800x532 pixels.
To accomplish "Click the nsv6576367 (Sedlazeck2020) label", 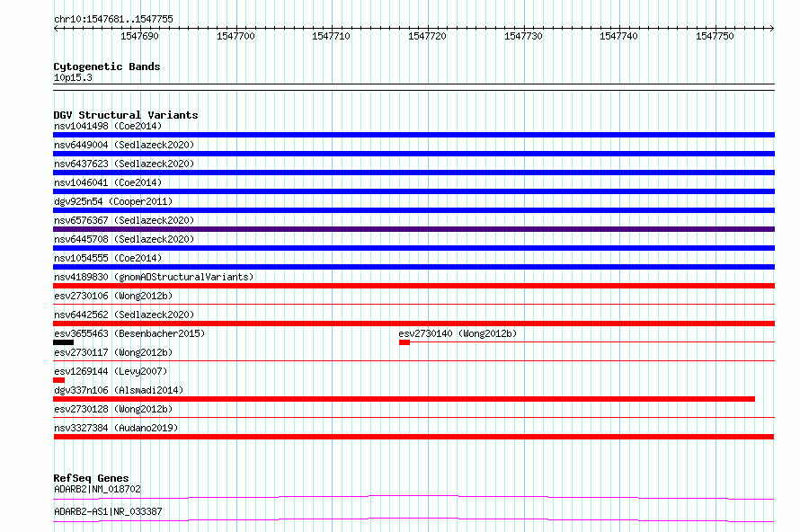I will [124, 220].
